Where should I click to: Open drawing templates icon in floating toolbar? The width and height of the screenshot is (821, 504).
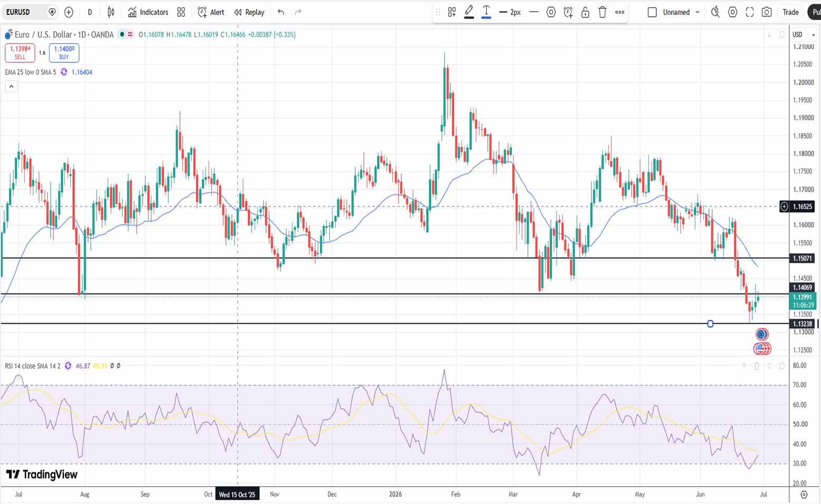(x=452, y=12)
